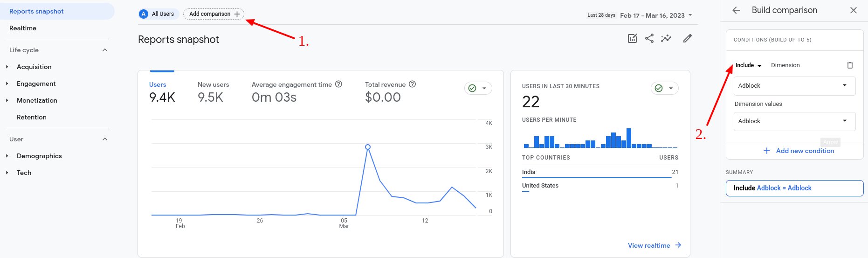Click the customize report chart icon
This screenshot has height=258, width=868.
tap(632, 39)
